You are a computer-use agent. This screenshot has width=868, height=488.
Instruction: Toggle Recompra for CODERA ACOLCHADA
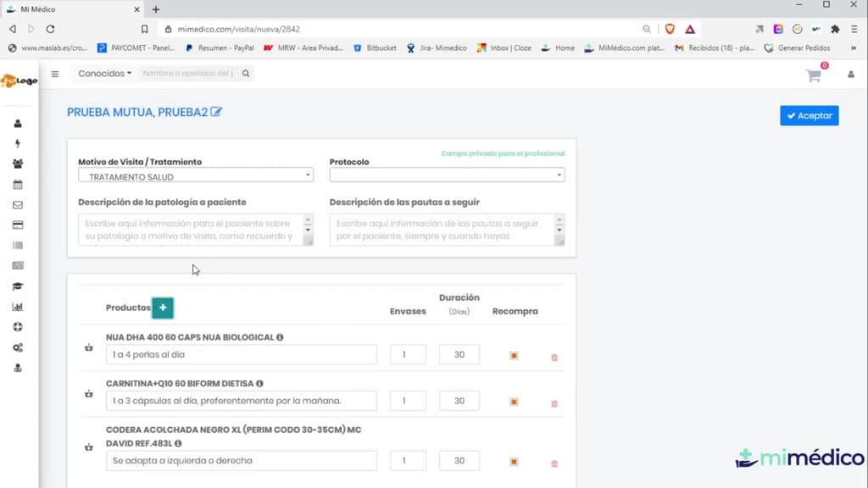[x=514, y=462]
